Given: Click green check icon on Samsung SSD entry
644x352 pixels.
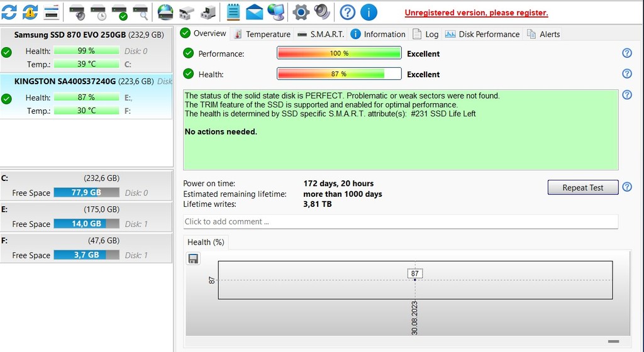Looking at the screenshot, I should pos(6,52).
